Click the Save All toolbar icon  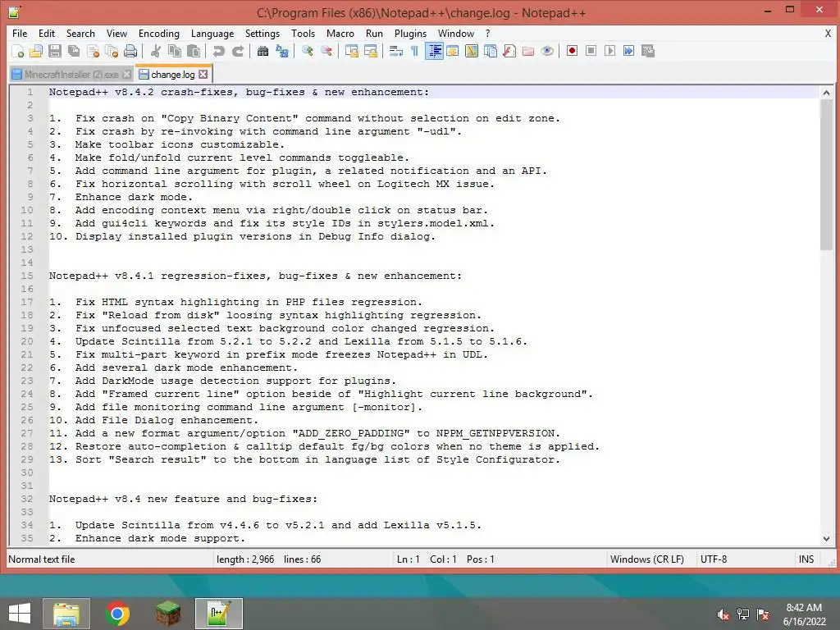pyautogui.click(x=73, y=51)
